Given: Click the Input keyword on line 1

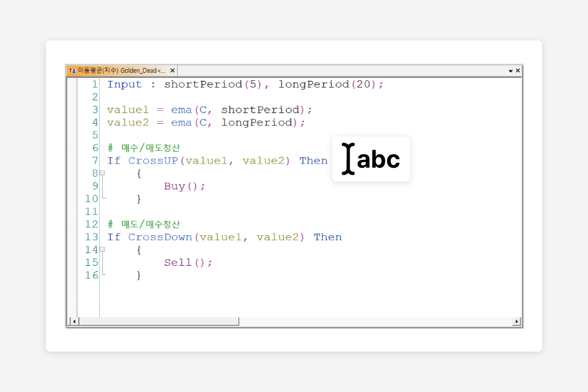Looking at the screenshot, I should (124, 85).
